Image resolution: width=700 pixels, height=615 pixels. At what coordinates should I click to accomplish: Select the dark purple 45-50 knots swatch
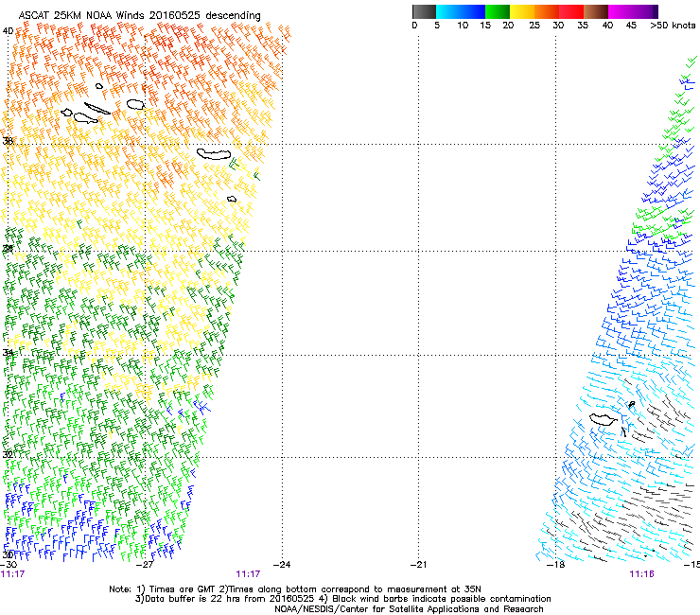tap(645, 11)
